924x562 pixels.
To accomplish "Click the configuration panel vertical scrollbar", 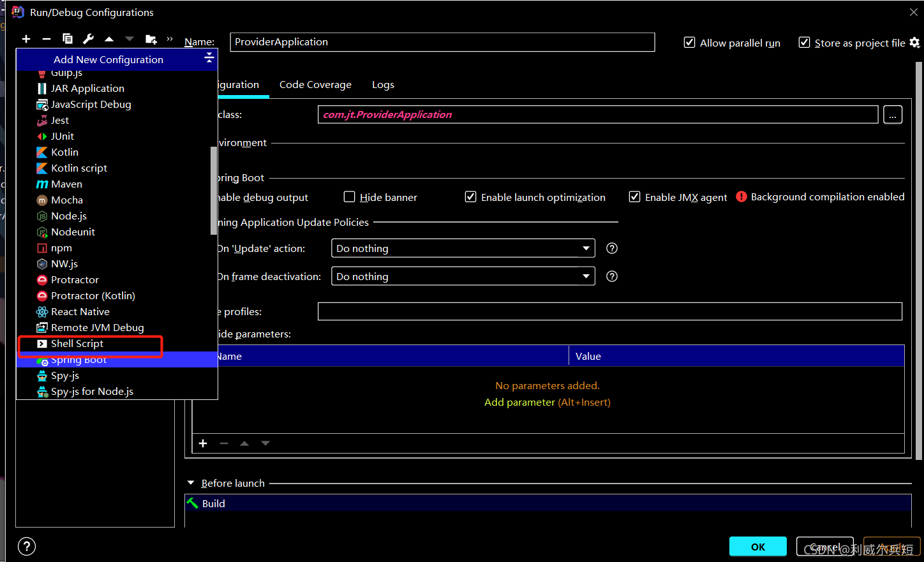I will [x=919, y=260].
